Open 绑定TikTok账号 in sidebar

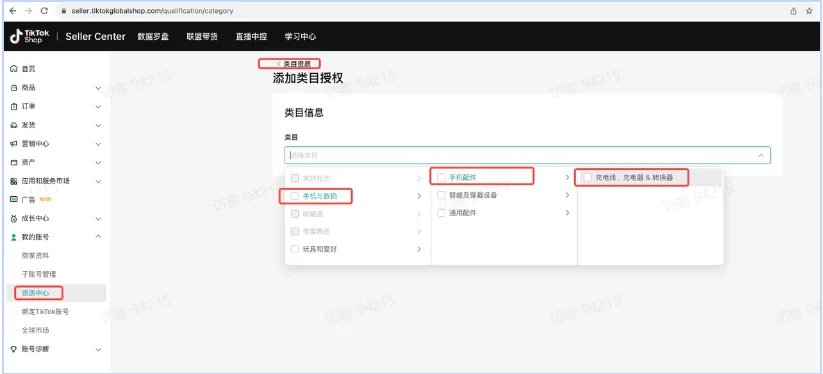click(x=45, y=312)
